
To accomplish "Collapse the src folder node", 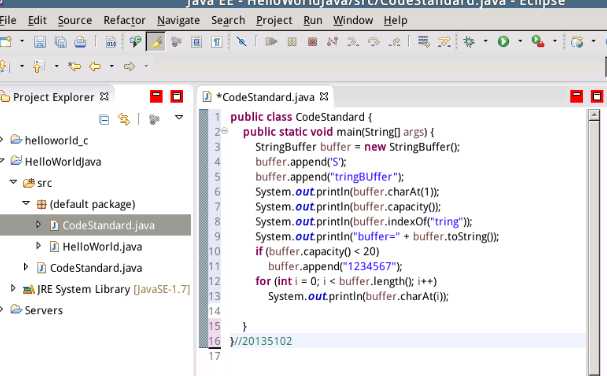I will tap(14, 182).
